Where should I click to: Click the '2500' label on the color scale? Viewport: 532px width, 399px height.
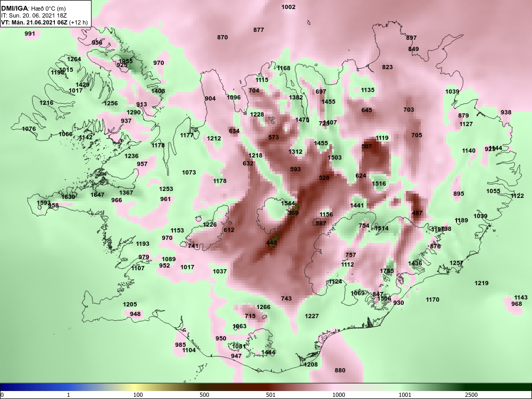click(471, 395)
